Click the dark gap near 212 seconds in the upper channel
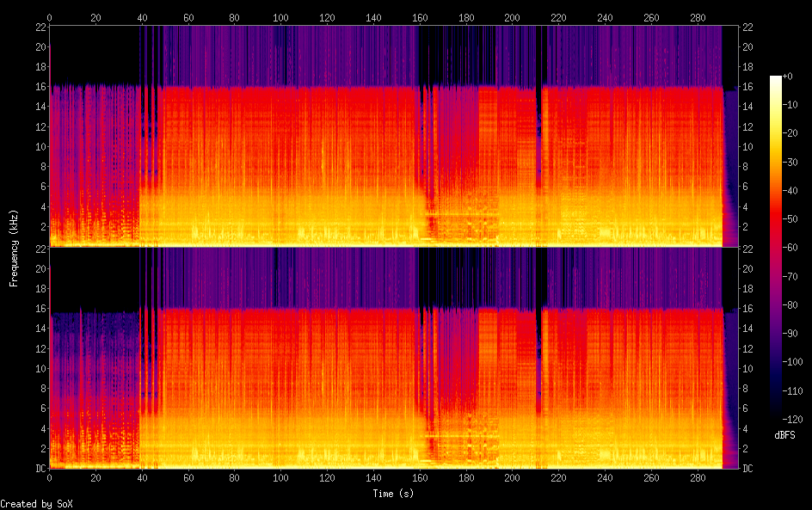The image size is (812, 510). (x=539, y=103)
